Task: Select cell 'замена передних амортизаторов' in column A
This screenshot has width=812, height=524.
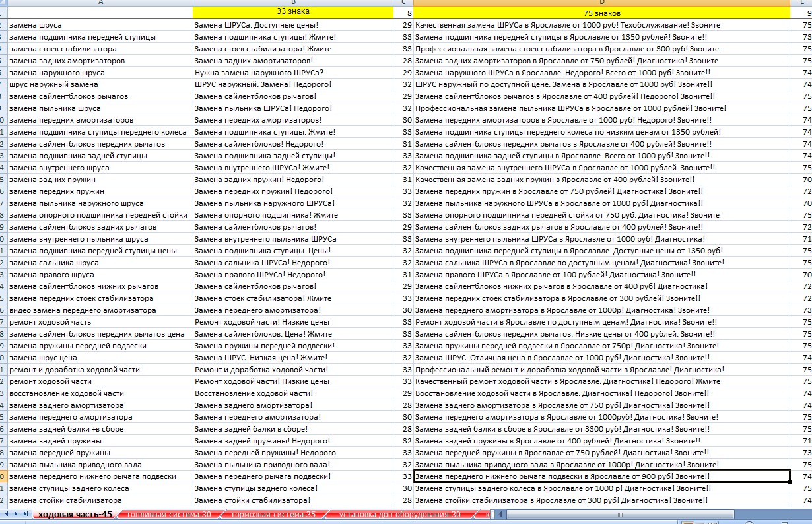Action: [100, 120]
